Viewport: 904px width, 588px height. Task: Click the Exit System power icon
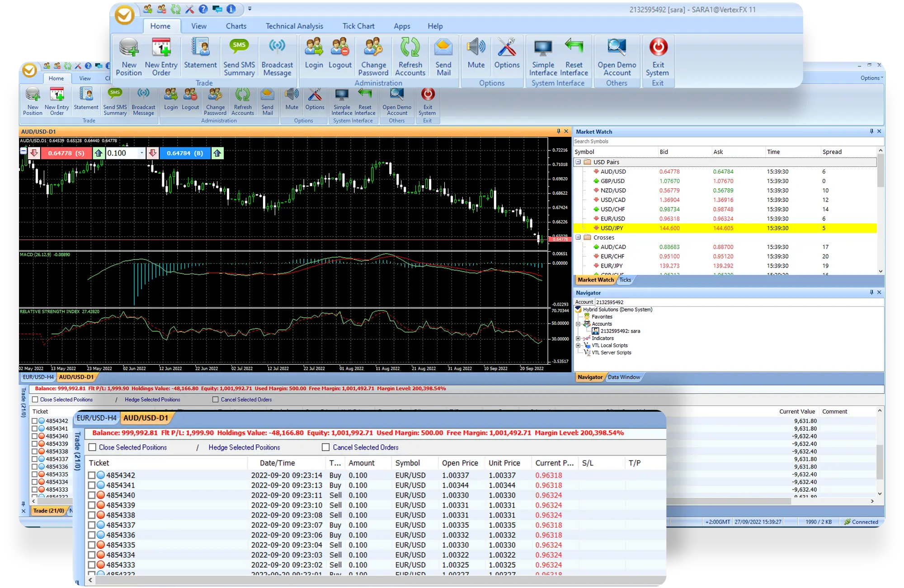(x=658, y=47)
